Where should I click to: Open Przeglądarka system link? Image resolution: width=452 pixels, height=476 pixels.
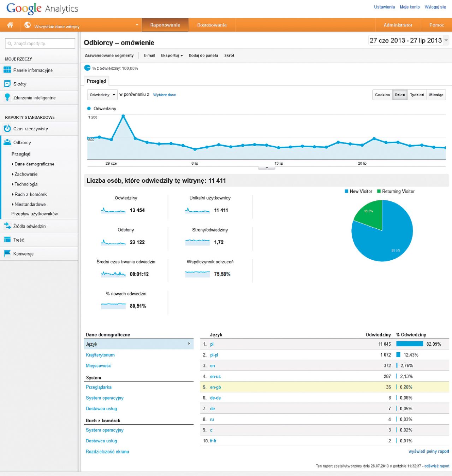[99, 387]
